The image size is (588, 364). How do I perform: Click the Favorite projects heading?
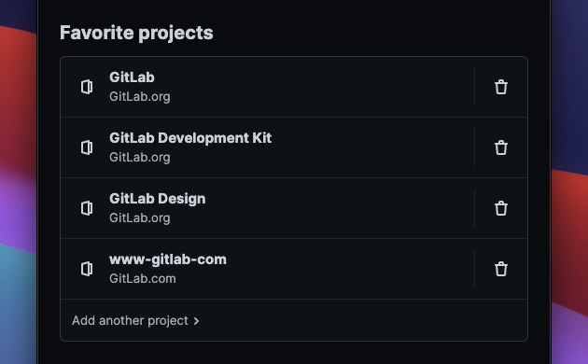tap(136, 33)
